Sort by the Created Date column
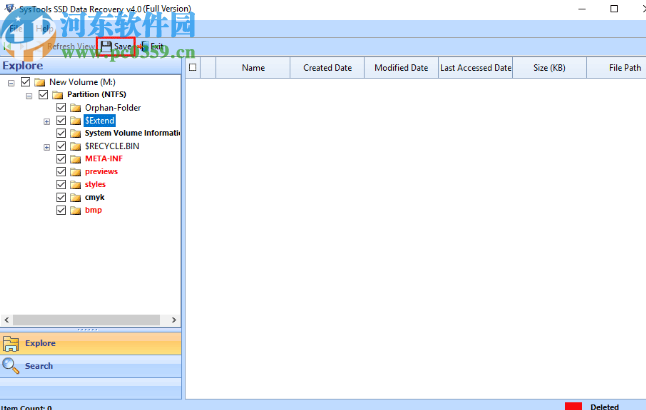This screenshot has height=410, width=646. pos(328,68)
